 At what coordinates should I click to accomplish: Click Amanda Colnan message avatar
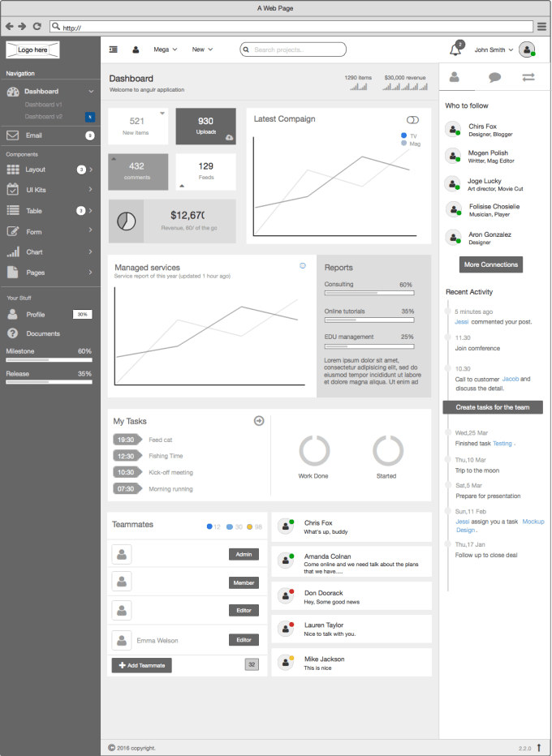click(286, 561)
